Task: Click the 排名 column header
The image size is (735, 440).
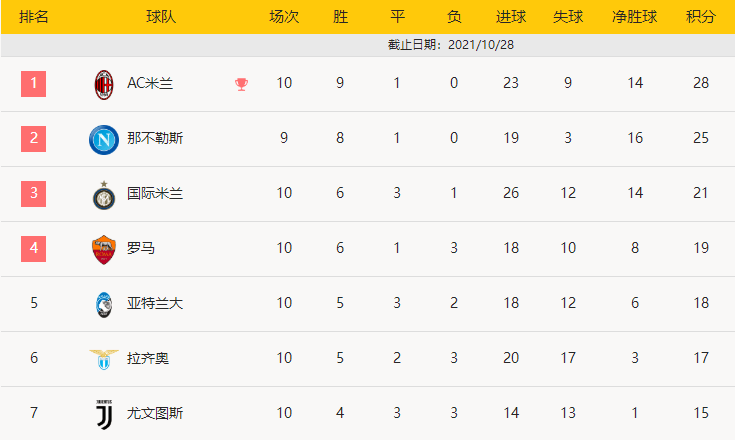Action: coord(34,17)
